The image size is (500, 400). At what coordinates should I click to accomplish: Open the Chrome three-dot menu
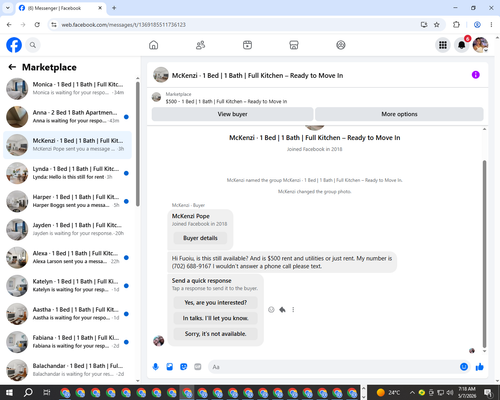tap(491, 25)
